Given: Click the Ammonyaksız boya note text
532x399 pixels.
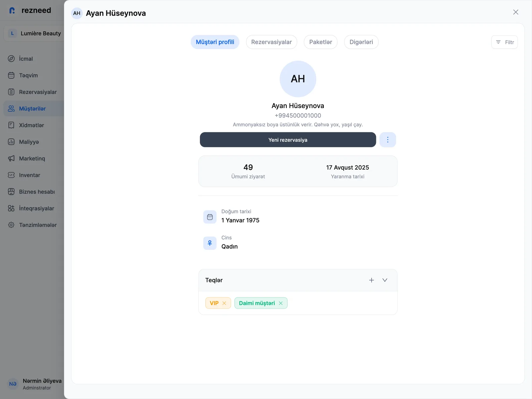Looking at the screenshot, I should (298, 125).
